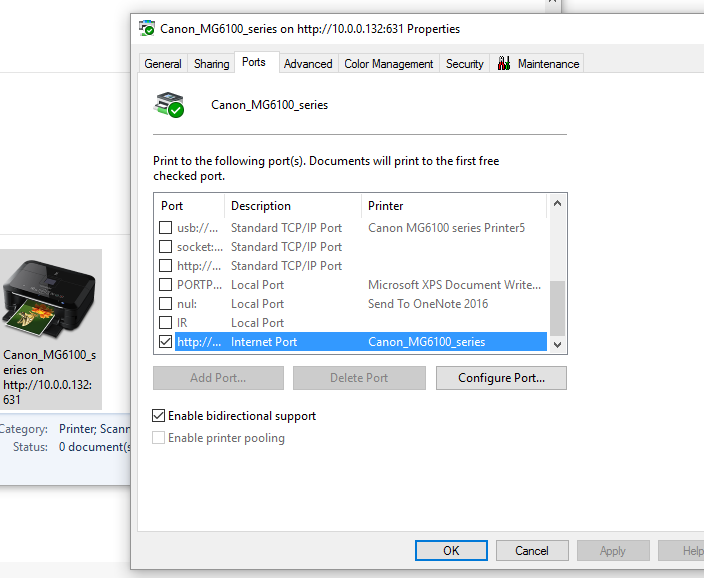Select the Send To OneNote 2016 entry
The image size is (704, 578).
(428, 304)
